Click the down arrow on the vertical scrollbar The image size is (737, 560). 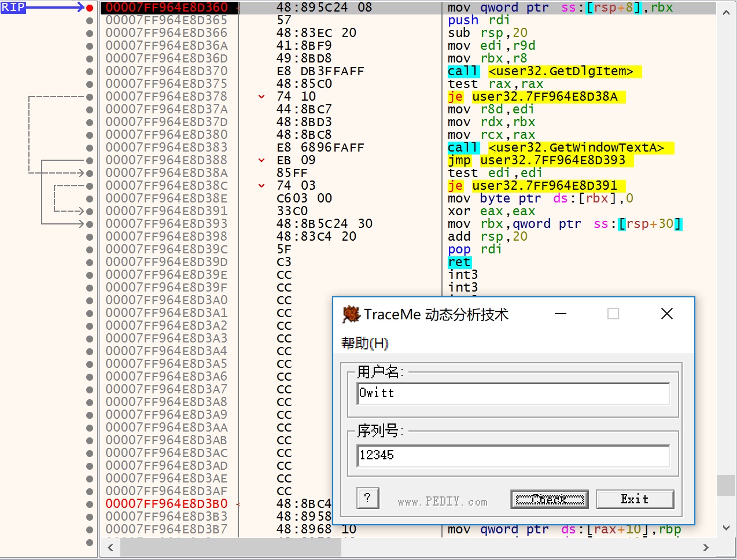click(726, 527)
